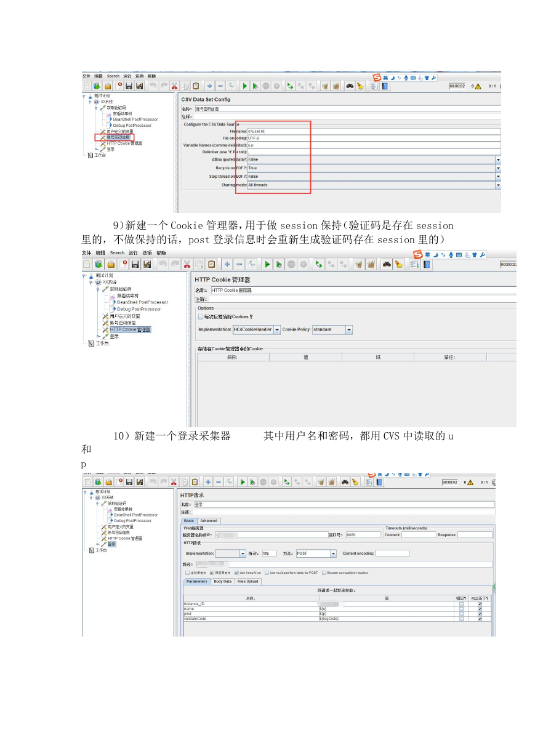Click the Sogou S input method icon above HTTP Cookie 管理器

(x=417, y=255)
